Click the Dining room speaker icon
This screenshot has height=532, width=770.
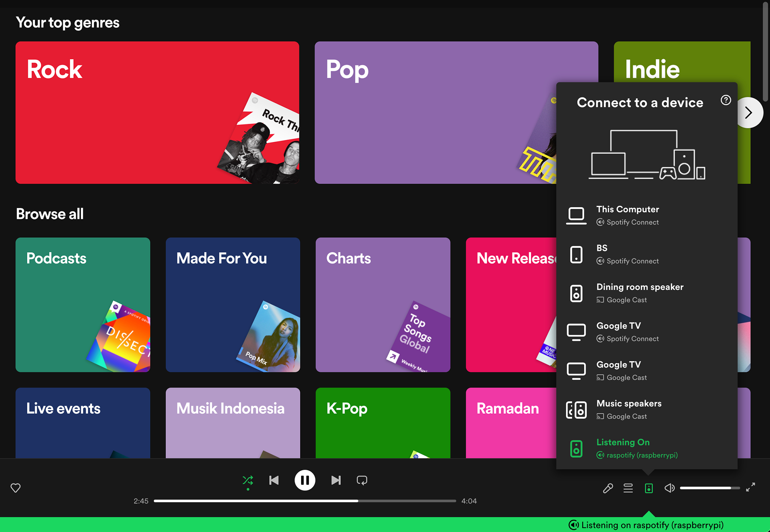[576, 293]
